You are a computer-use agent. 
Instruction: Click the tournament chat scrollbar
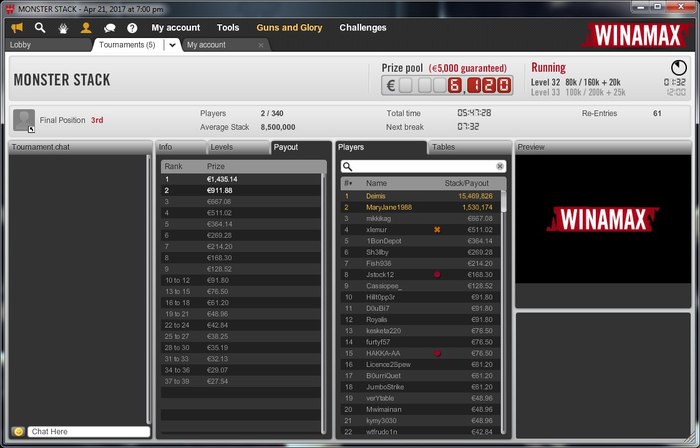tap(149, 289)
